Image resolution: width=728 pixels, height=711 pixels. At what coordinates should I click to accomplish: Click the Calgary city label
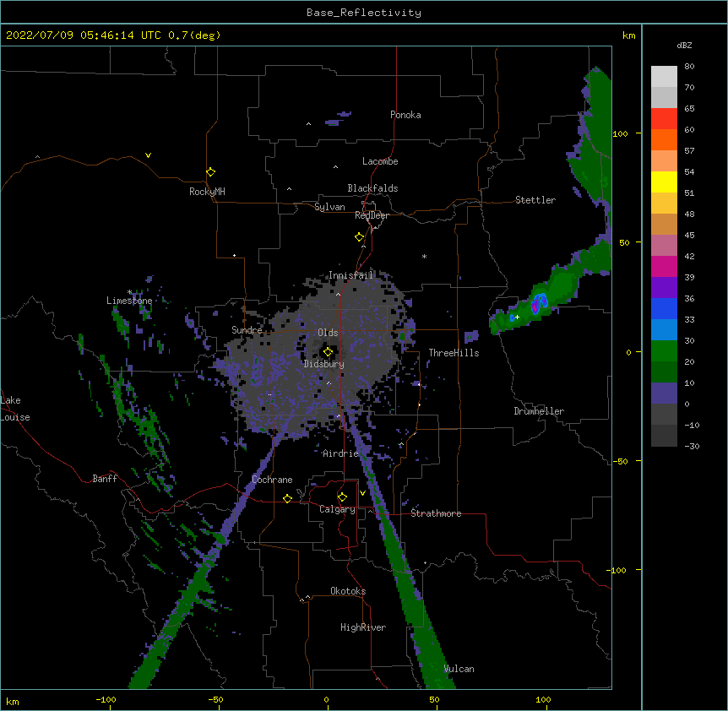(x=337, y=509)
